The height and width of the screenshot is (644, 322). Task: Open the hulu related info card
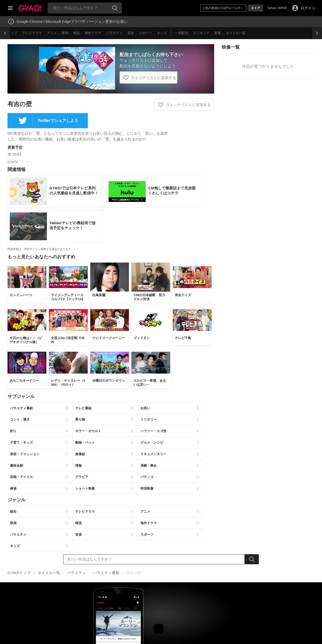point(154,191)
